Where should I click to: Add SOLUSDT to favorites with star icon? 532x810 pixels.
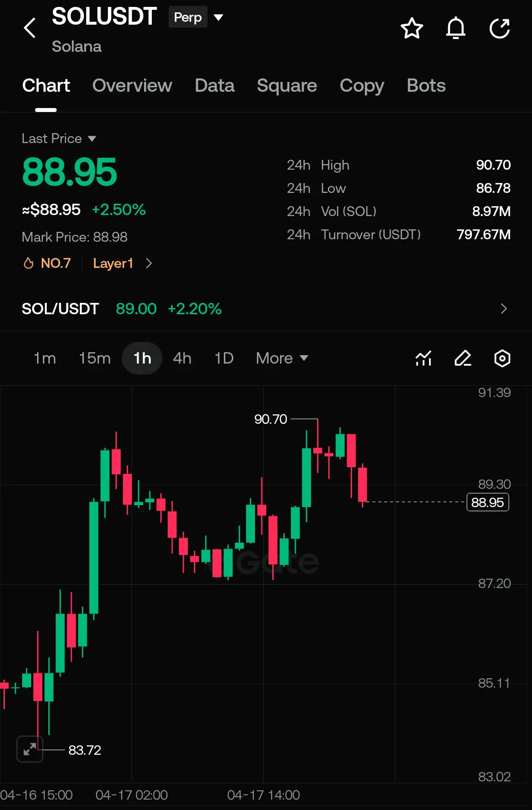coord(412,28)
